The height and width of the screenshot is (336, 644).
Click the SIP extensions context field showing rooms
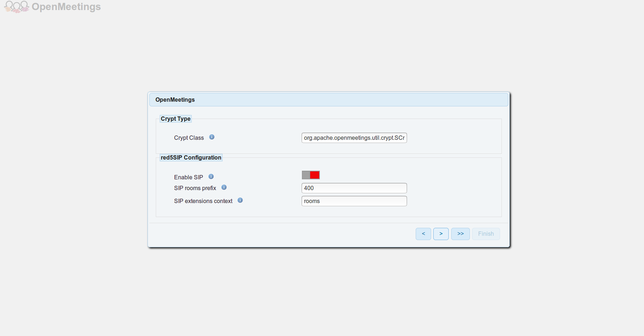tap(354, 201)
